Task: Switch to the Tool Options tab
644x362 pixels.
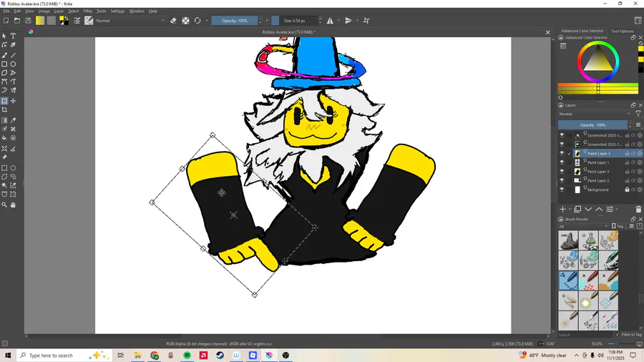Action: 623,31
